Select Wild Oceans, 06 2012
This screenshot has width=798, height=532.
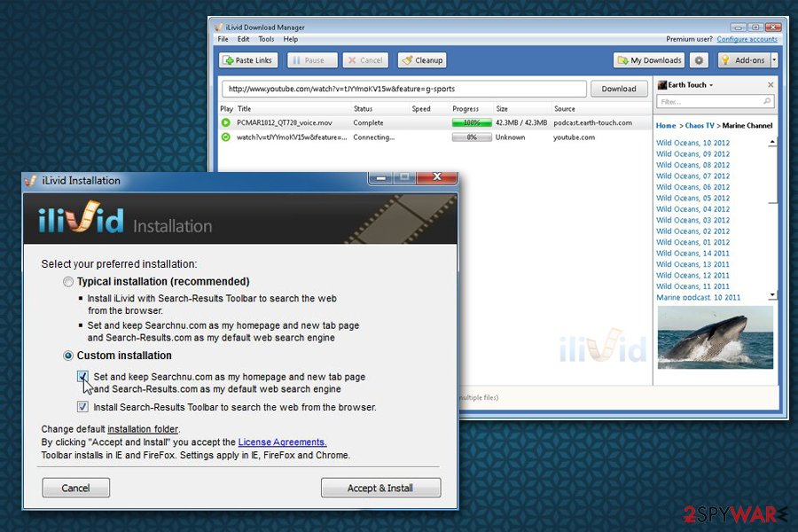(692, 187)
